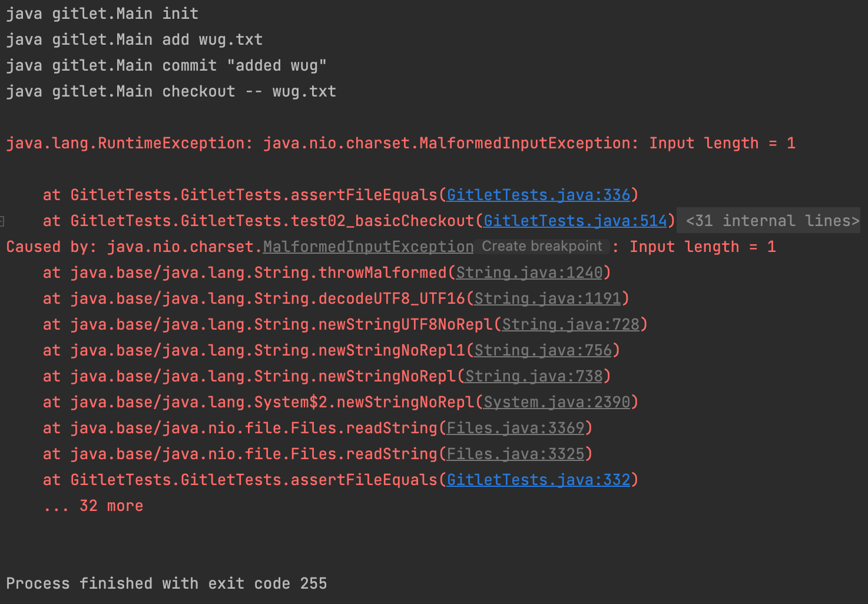
Task: Open the String.java:738 link
Action: (534, 376)
